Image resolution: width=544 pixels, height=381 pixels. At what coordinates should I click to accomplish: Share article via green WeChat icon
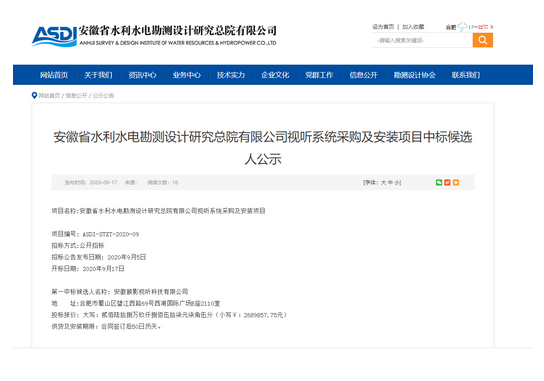439,183
